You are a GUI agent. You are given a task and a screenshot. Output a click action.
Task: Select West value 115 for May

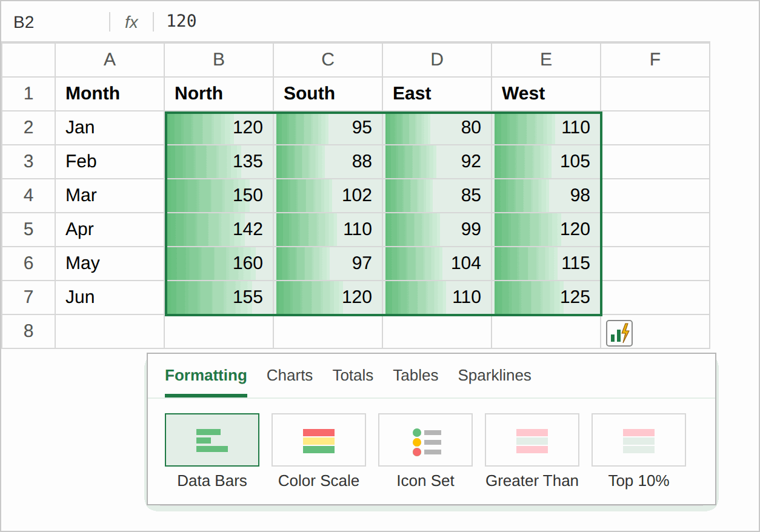[x=546, y=263]
